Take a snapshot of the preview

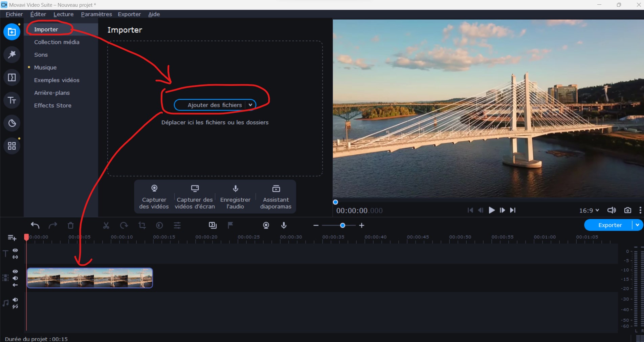[x=628, y=210]
